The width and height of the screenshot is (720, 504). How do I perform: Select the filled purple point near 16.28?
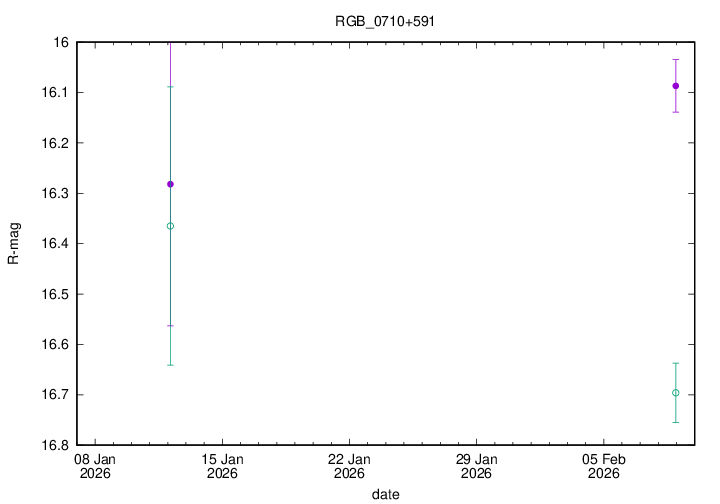point(170,184)
